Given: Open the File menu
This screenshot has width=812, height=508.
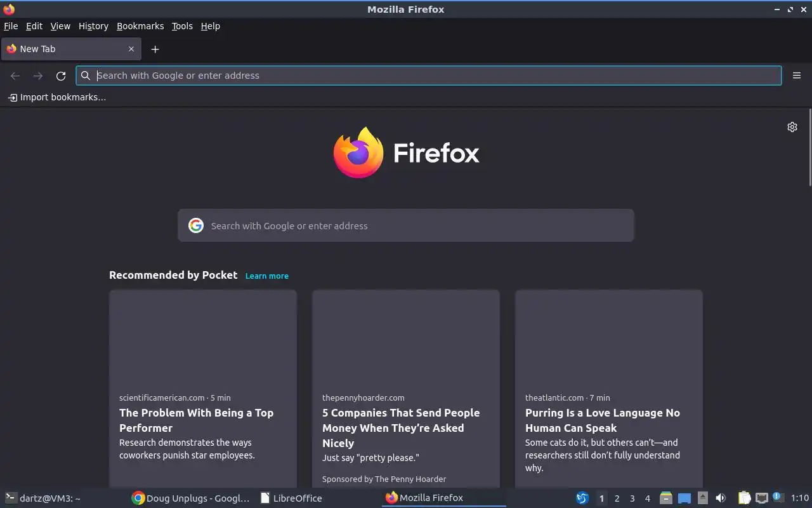Looking at the screenshot, I should coord(11,26).
